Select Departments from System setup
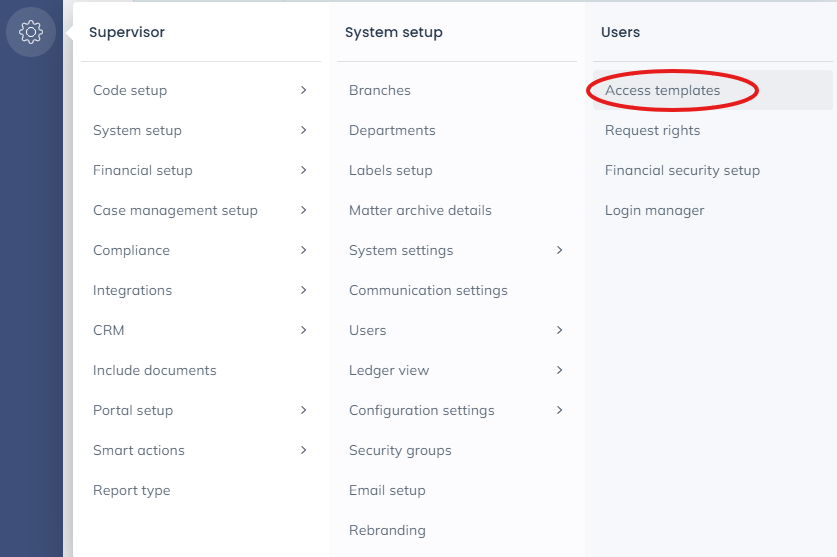Image resolution: width=837 pixels, height=557 pixels. (392, 130)
